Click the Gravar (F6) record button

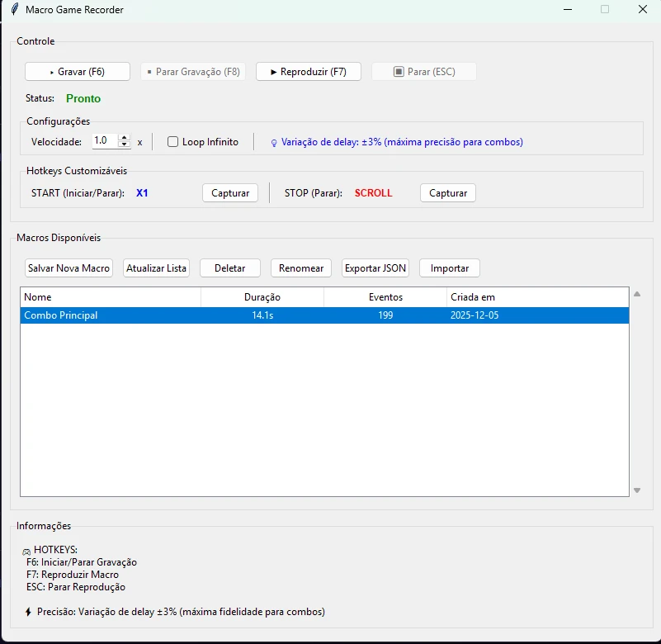(78, 72)
